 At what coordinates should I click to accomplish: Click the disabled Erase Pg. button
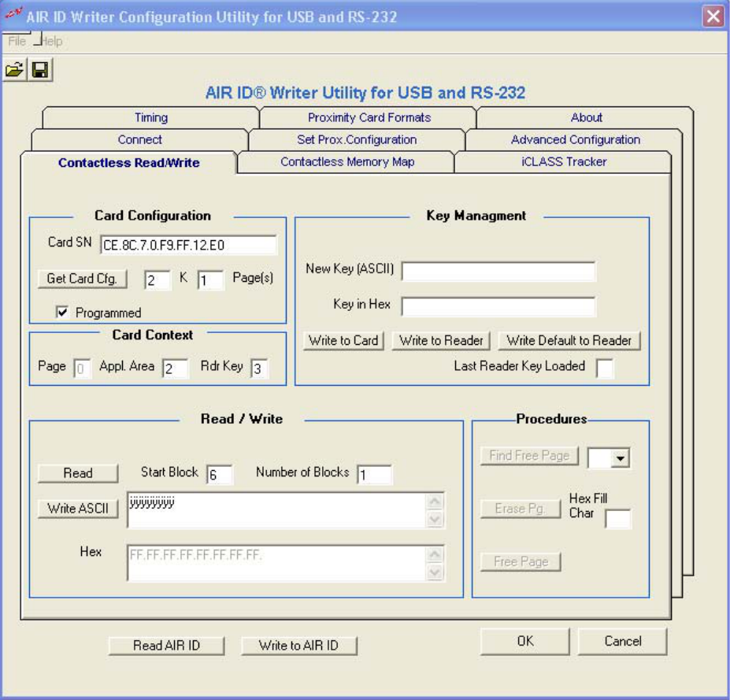(520, 508)
